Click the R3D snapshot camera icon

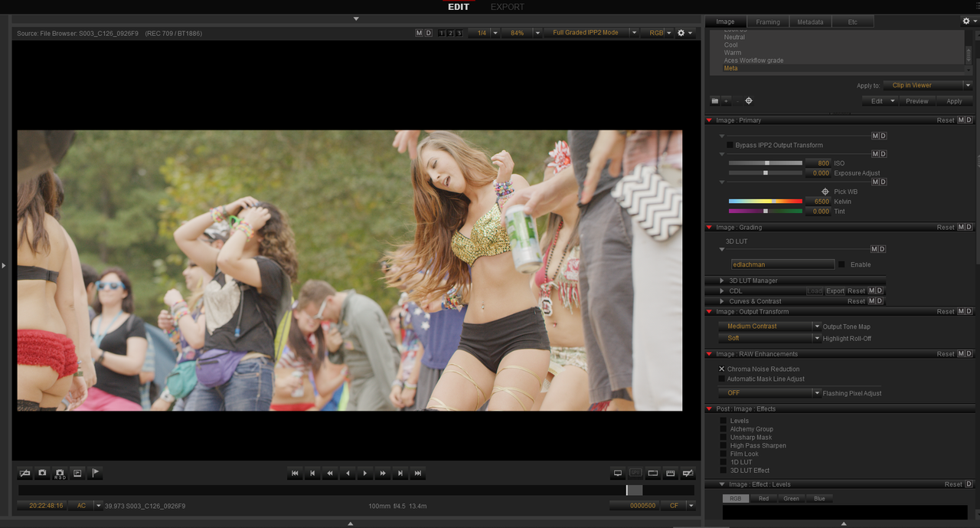tap(60, 473)
